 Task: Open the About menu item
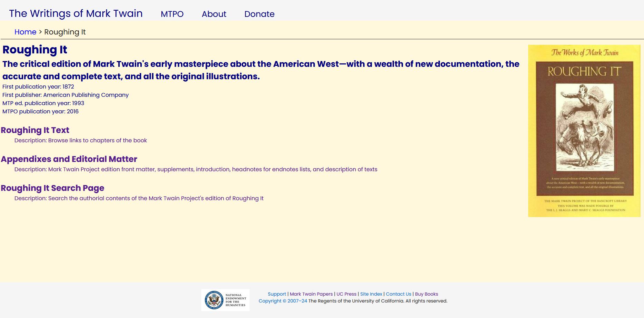(214, 14)
